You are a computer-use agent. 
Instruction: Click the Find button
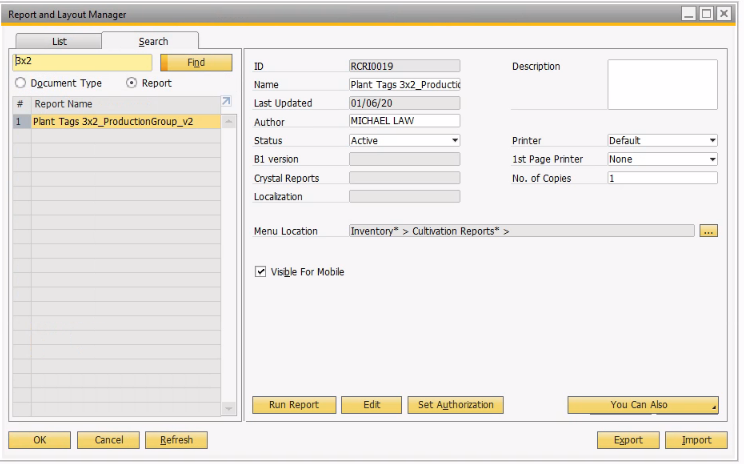196,63
